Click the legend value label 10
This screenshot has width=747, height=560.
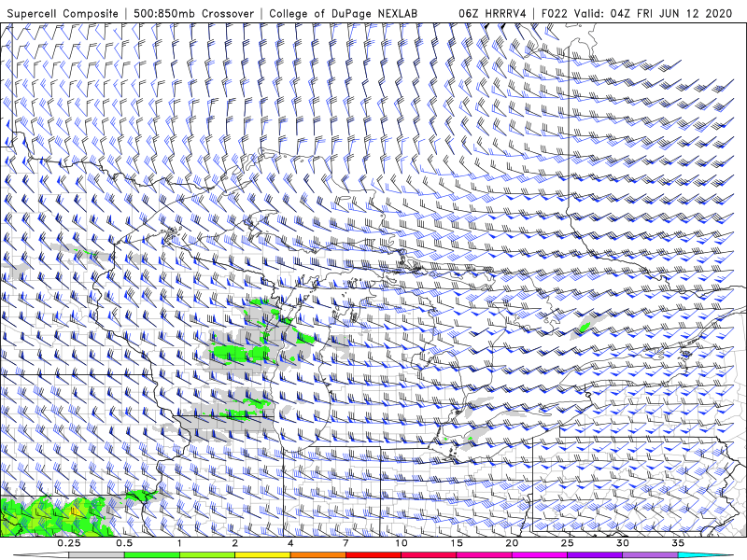coord(402,543)
